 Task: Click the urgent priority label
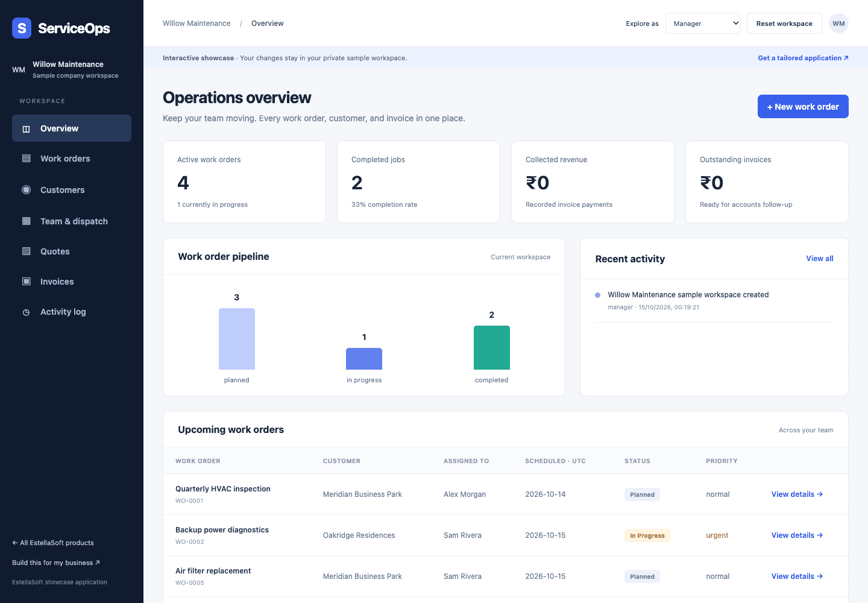(x=717, y=535)
